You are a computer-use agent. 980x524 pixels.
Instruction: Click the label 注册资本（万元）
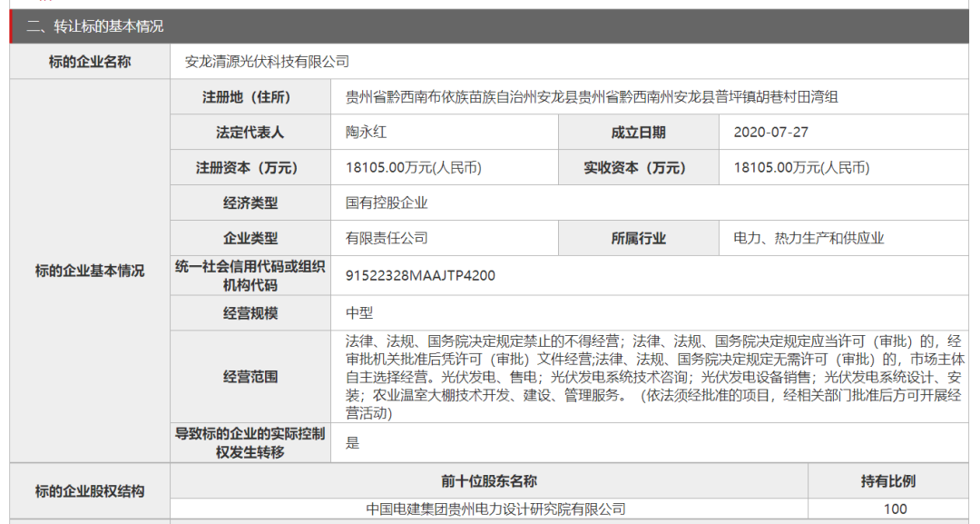(x=250, y=168)
